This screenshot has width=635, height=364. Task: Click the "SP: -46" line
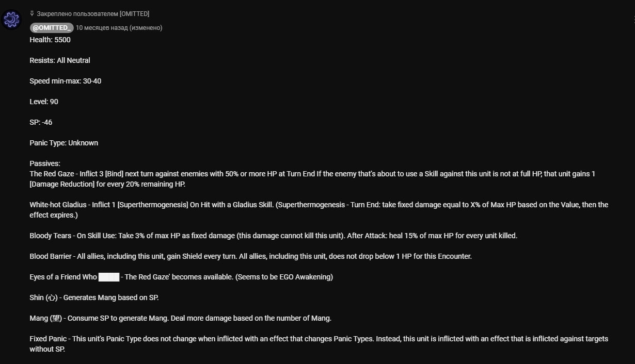pos(41,122)
